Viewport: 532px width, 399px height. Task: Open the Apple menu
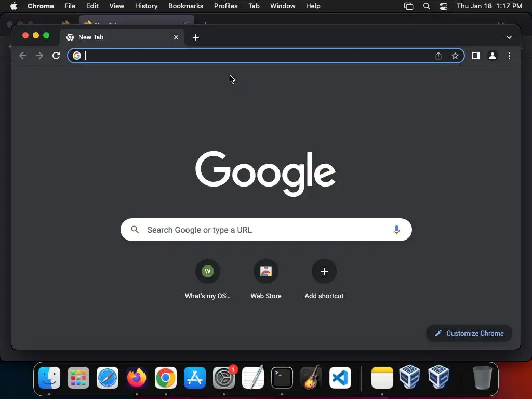point(14,6)
